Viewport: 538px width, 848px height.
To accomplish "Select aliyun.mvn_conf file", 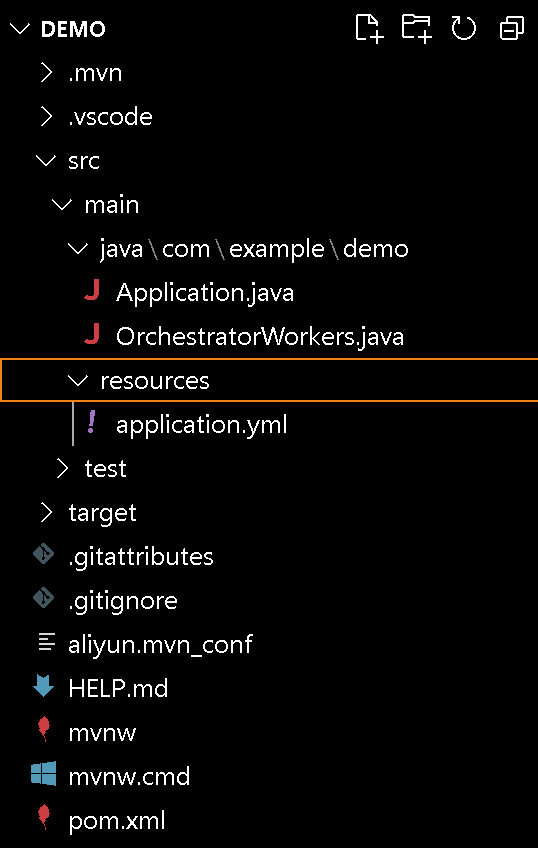I will coord(160,645).
